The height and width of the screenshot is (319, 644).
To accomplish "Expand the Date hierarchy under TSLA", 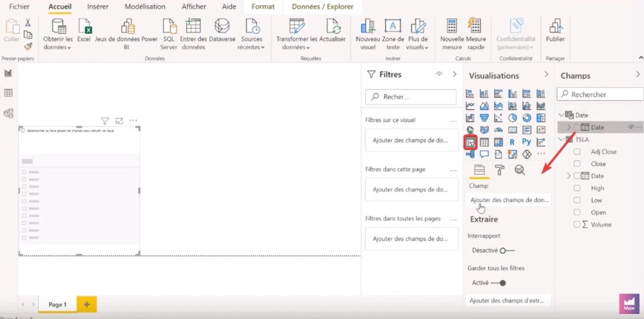I will point(569,176).
